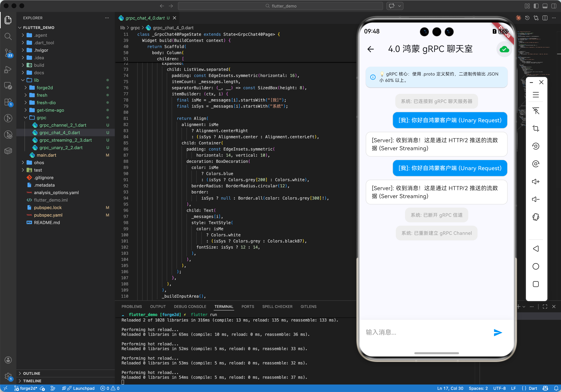Click the emulator crop screenshot icon
Viewport: 561px width, 392px height.
tap(536, 128)
